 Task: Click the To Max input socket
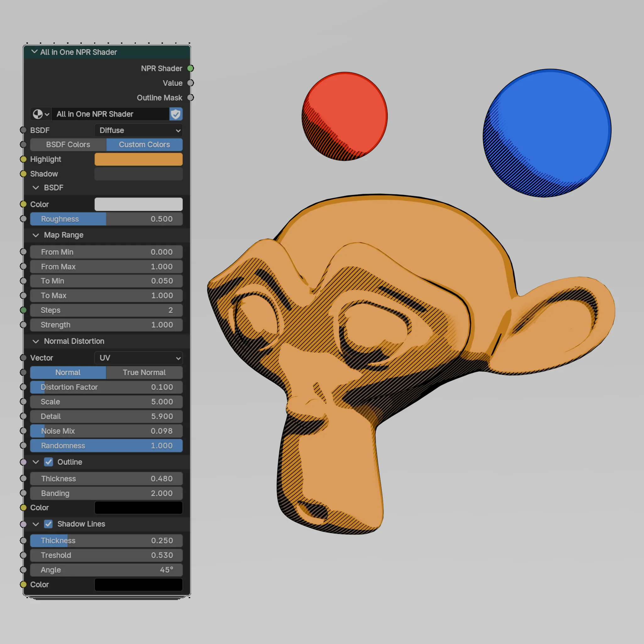[23, 295]
